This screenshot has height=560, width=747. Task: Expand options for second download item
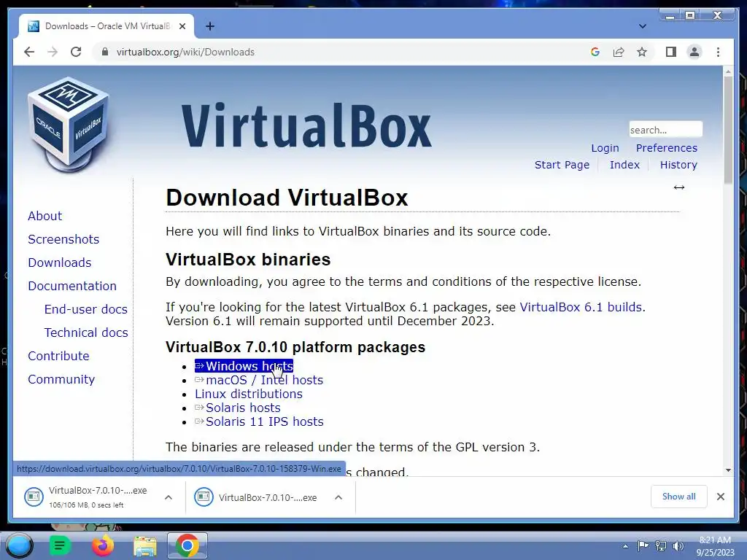pos(338,497)
